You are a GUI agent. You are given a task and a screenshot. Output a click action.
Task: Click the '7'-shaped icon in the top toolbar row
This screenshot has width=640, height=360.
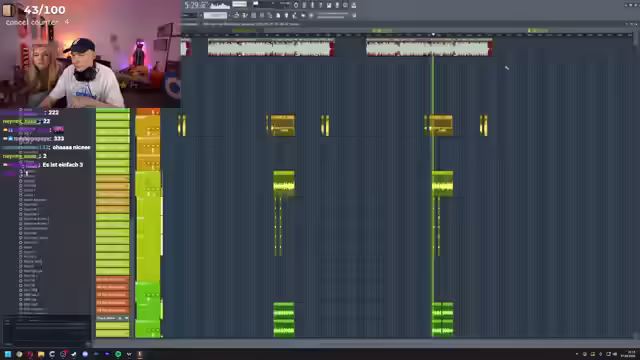click(x=320, y=5)
